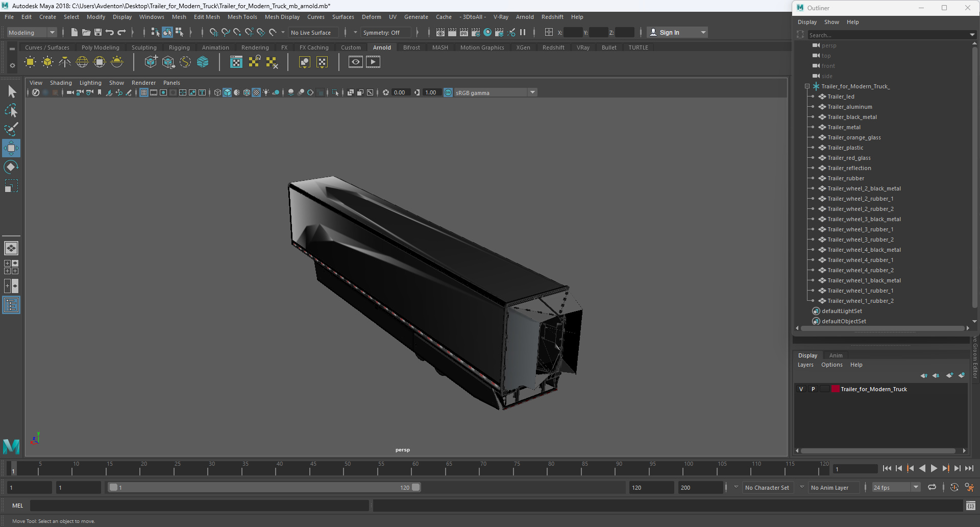Click the time range slider bar
This screenshot has height=527, width=980.
(264, 487)
